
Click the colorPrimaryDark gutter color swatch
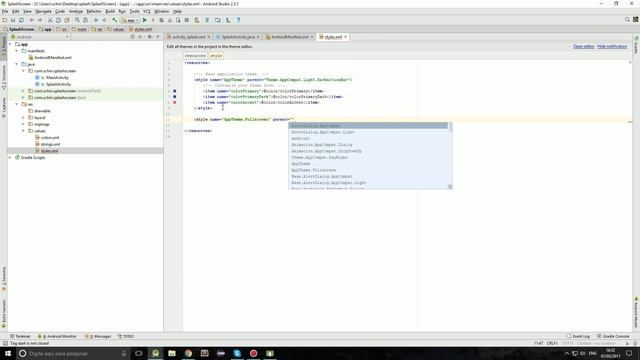(175, 97)
